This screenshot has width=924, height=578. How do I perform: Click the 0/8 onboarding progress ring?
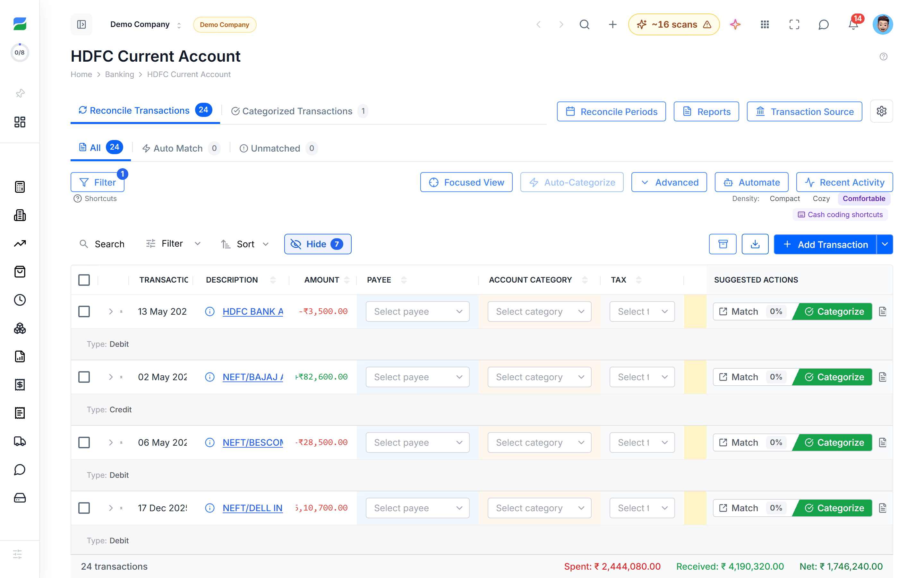pyautogui.click(x=20, y=53)
